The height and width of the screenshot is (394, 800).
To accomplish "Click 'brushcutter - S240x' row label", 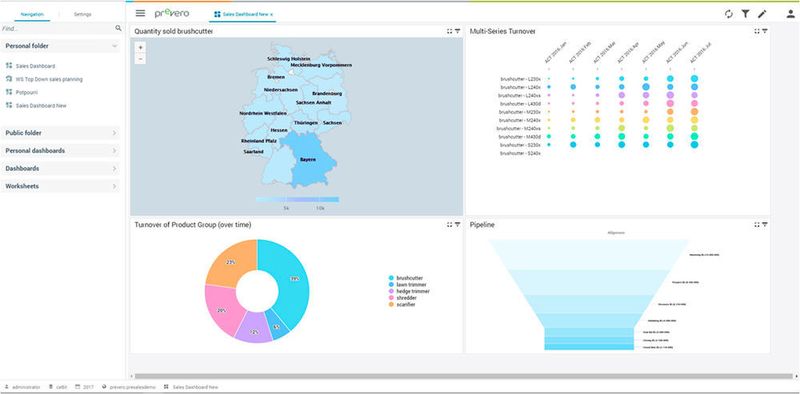I will pyautogui.click(x=520, y=153).
